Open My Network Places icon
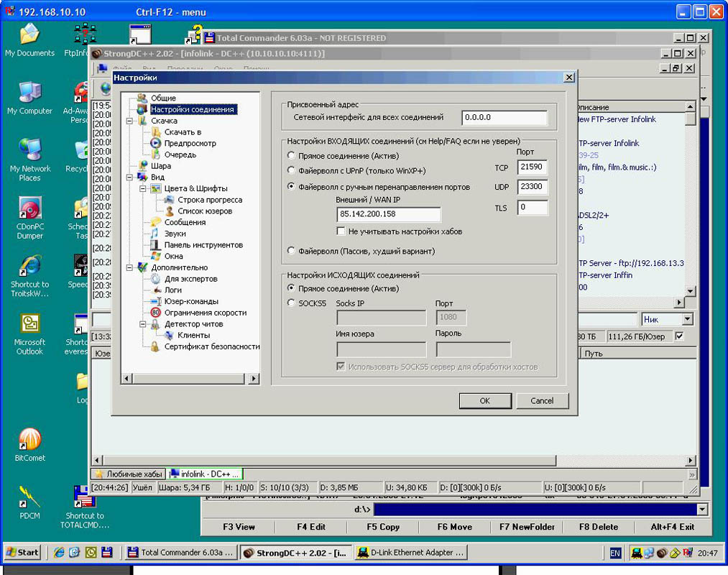This screenshot has height=575, width=728. click(29, 160)
